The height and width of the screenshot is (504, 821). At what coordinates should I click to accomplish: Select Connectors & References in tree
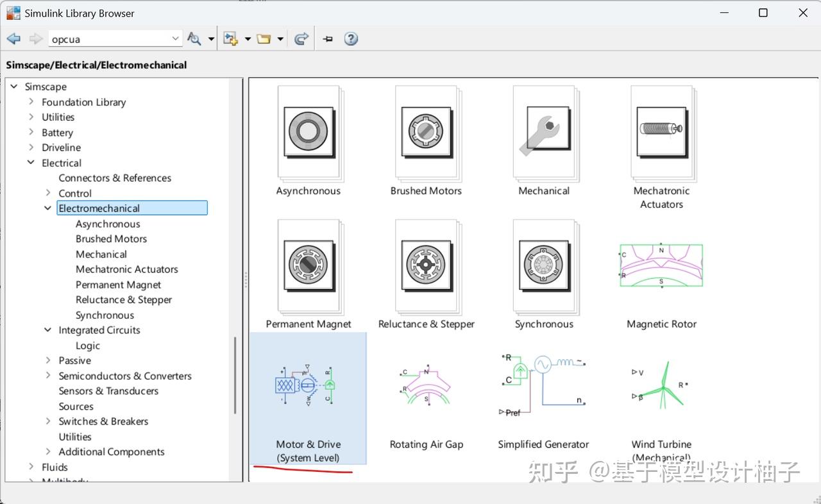click(115, 178)
